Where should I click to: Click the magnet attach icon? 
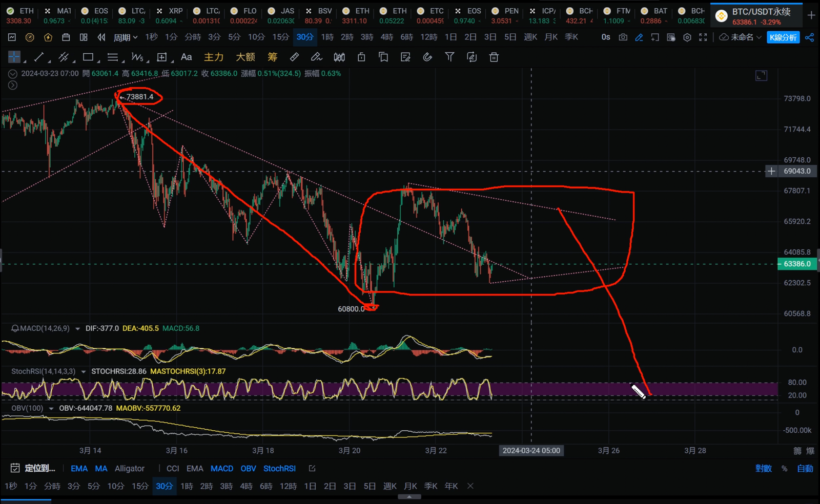pos(427,57)
